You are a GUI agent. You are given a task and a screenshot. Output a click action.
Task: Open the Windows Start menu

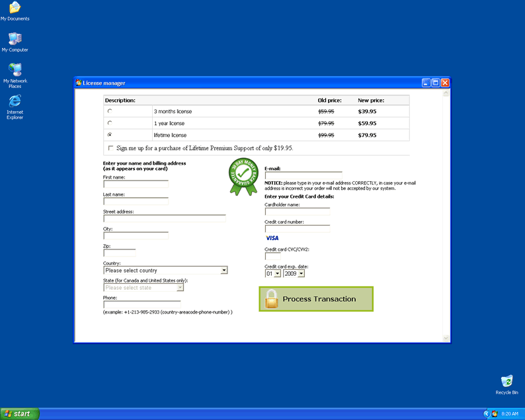[x=20, y=413]
